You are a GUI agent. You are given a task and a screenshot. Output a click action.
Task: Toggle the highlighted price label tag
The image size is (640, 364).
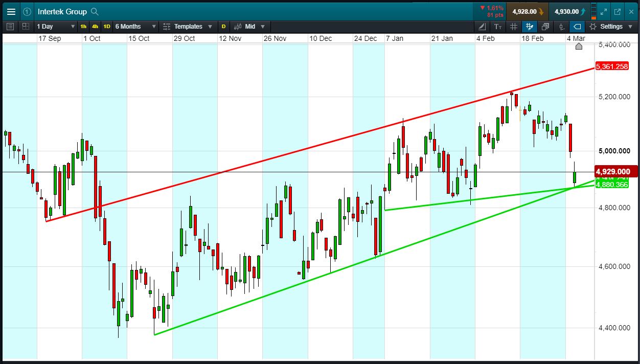tap(577, 27)
